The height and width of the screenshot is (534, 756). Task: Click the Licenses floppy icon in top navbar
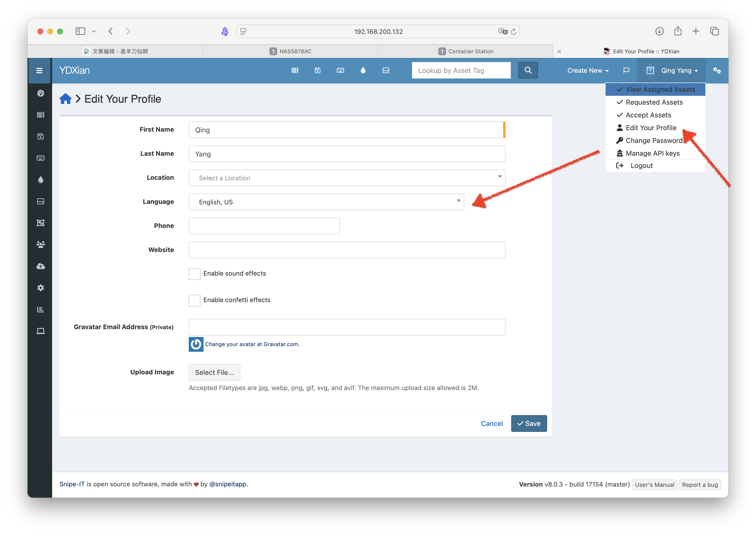pyautogui.click(x=317, y=70)
